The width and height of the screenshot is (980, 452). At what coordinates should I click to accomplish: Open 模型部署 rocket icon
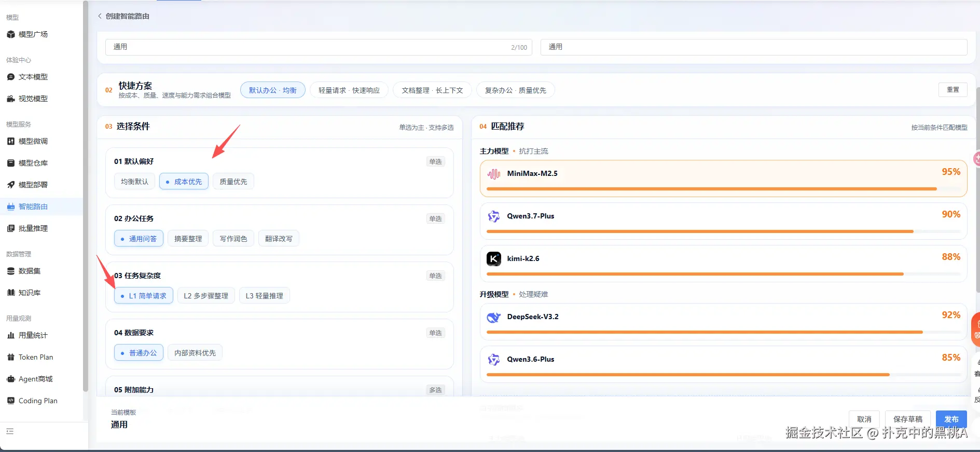click(x=11, y=185)
